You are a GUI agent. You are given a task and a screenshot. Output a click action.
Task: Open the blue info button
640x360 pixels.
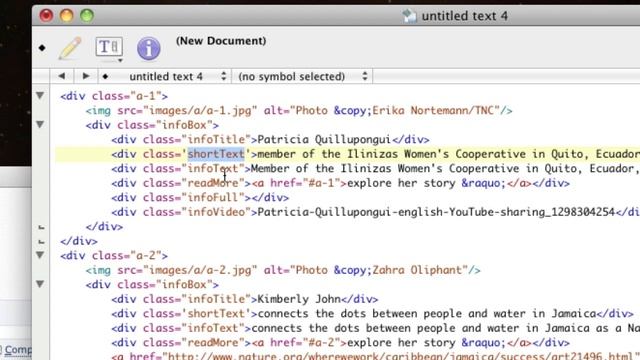pos(149,48)
